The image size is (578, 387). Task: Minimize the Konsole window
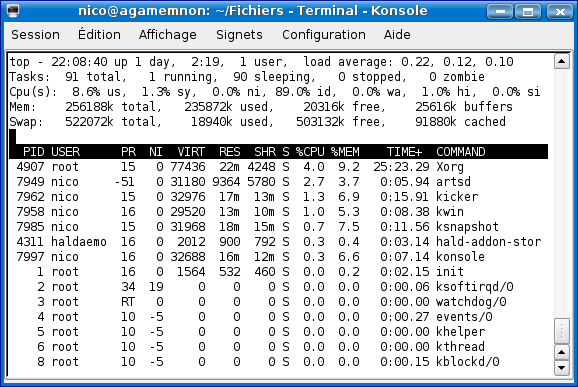click(500, 11)
